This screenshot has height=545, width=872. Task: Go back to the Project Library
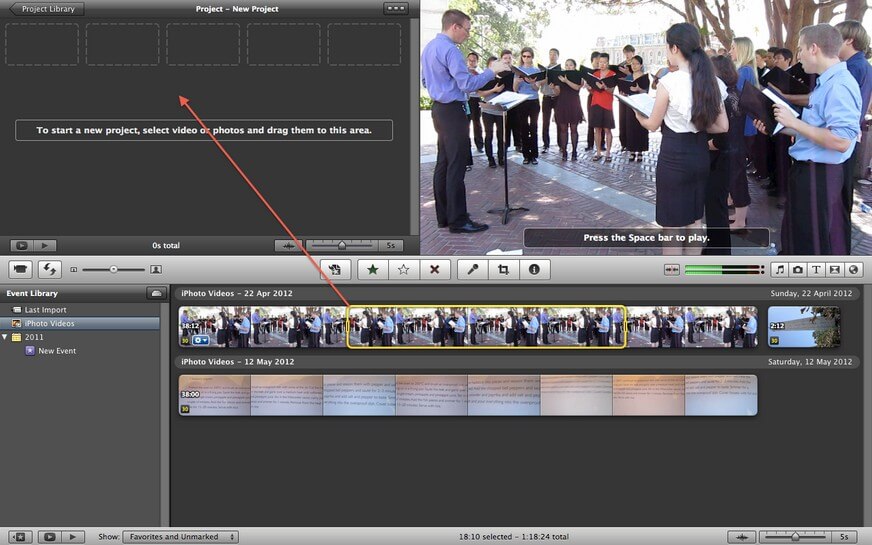click(47, 9)
